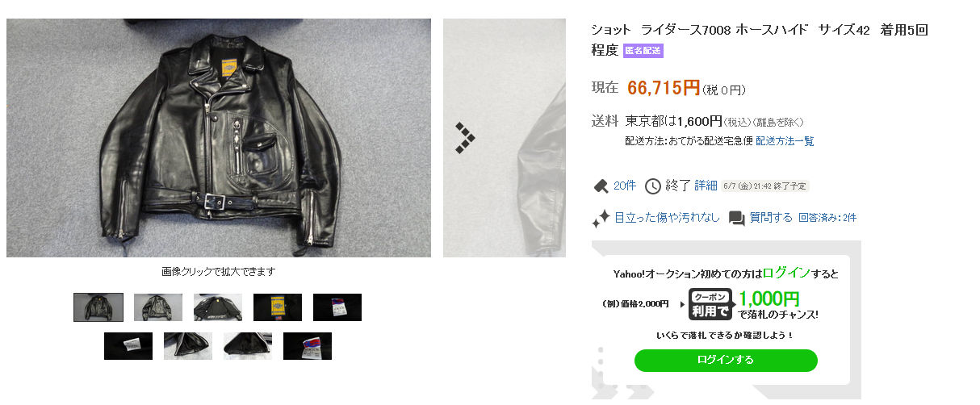This screenshot has width=980, height=405.
Task: Select the second jacket thumbnail
Action: pos(158,307)
